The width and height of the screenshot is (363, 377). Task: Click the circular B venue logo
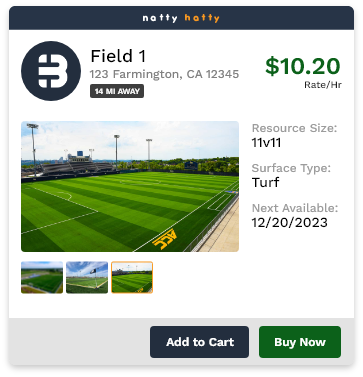click(51, 71)
